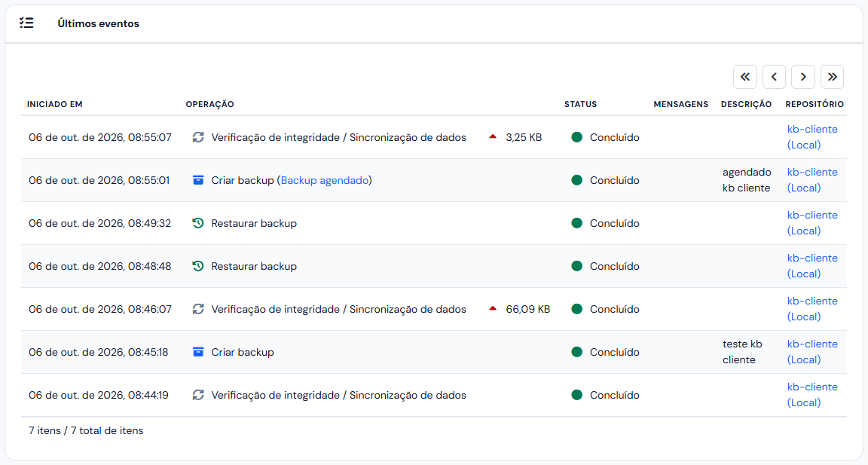Click green status dot in 08:46:07 row
This screenshot has height=465, width=868.
coord(577,309)
